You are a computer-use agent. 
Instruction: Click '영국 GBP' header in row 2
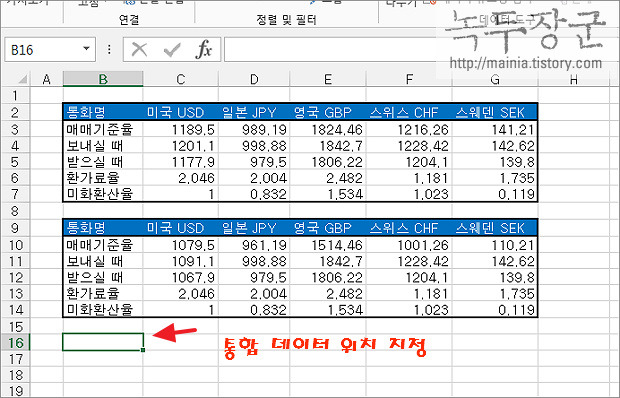pyautogui.click(x=327, y=112)
